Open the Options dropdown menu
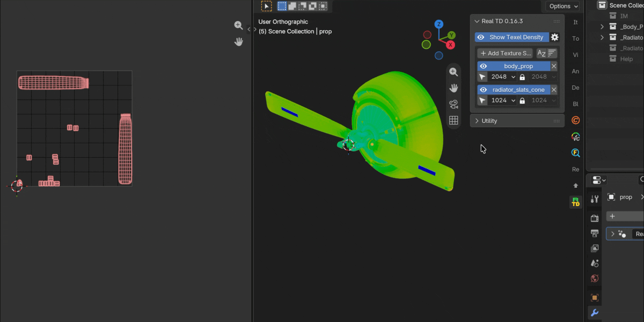The image size is (644, 322). (563, 6)
